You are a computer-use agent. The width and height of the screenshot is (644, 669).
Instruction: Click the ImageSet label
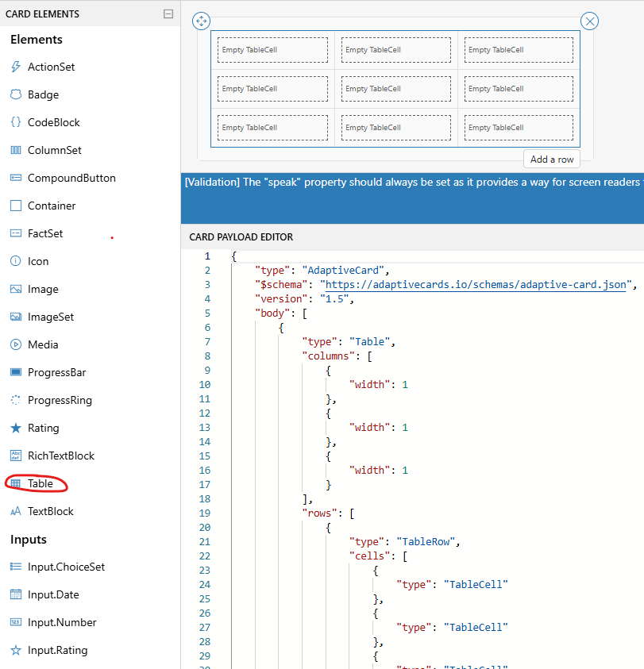click(51, 317)
